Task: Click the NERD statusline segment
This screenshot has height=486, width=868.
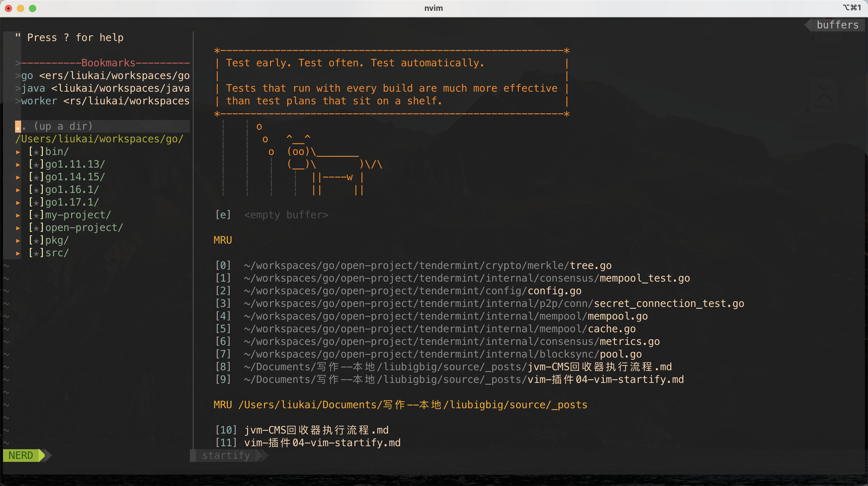Action: tap(21, 455)
